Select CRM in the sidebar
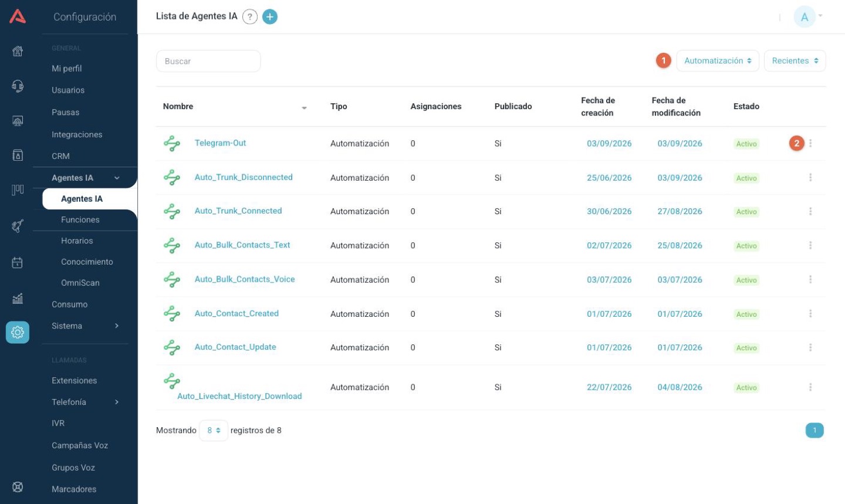 coord(60,156)
